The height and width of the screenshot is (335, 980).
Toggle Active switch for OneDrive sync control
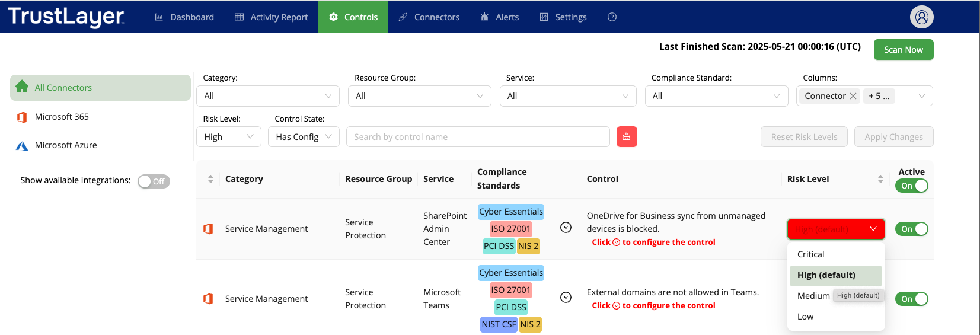pyautogui.click(x=912, y=229)
